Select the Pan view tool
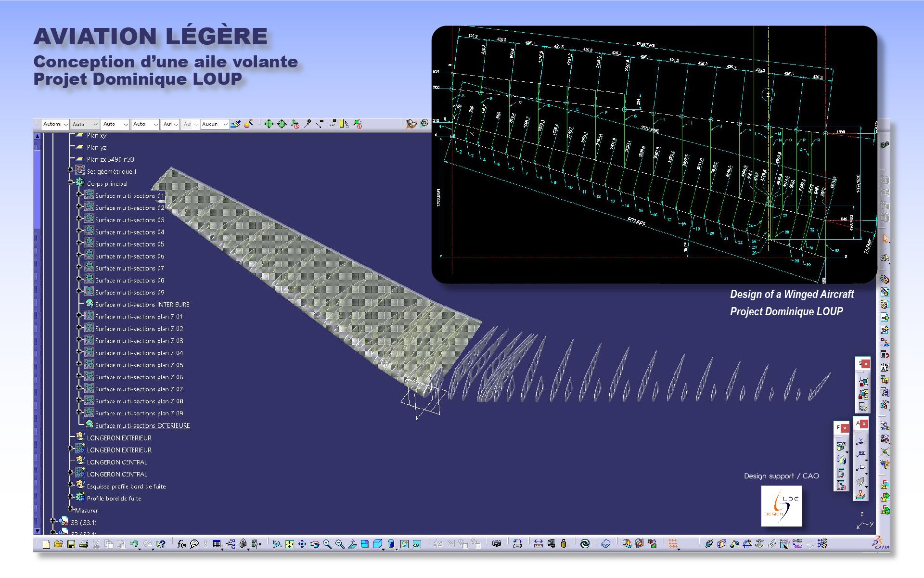This screenshot has width=924, height=578. pyautogui.click(x=302, y=544)
